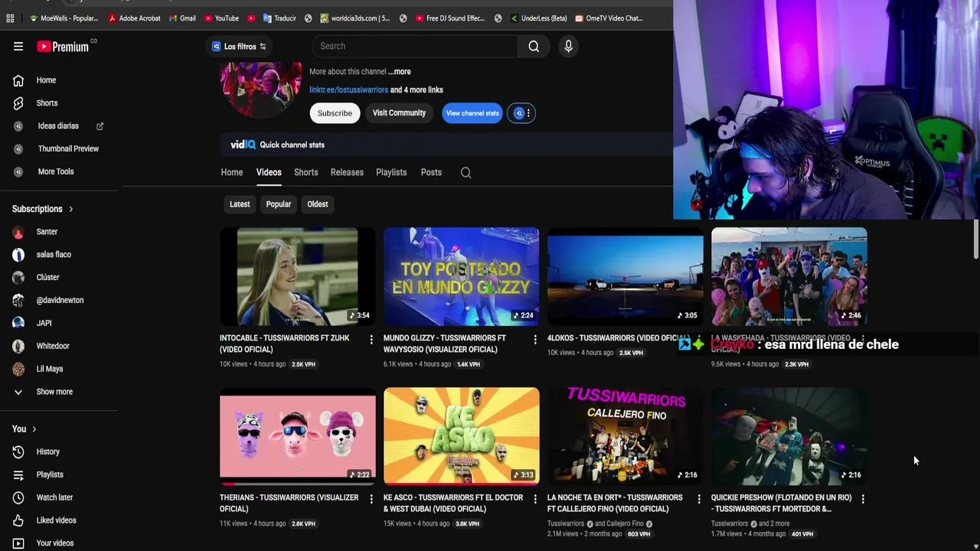
Task: Open the browser apps grid icon
Action: click(x=10, y=18)
